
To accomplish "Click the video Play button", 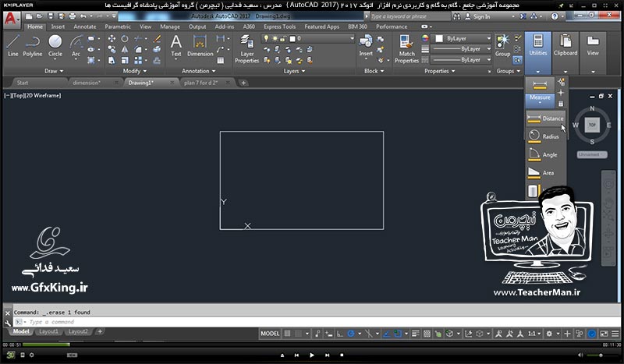I will [311, 355].
